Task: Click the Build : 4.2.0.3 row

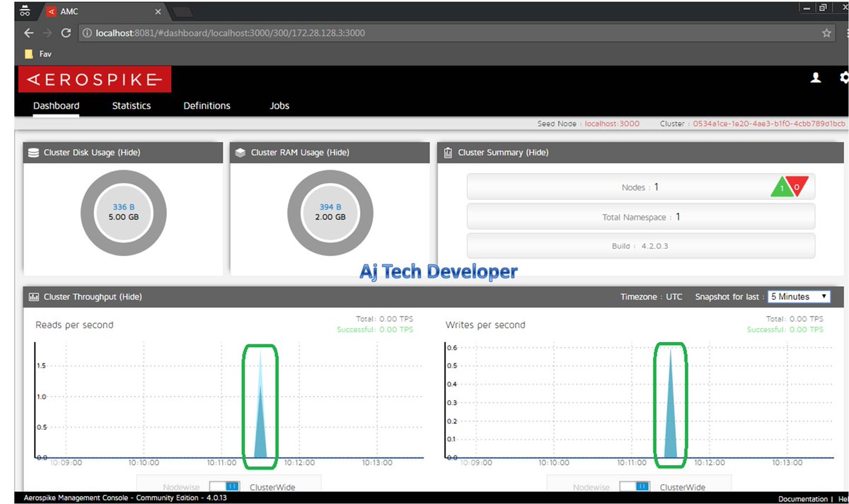Action: click(x=641, y=246)
